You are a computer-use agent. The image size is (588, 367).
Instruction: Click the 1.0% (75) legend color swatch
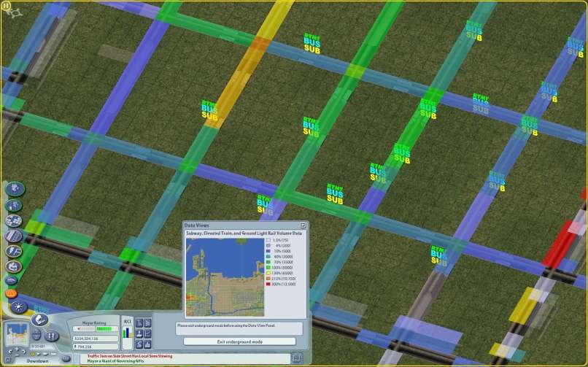point(268,240)
